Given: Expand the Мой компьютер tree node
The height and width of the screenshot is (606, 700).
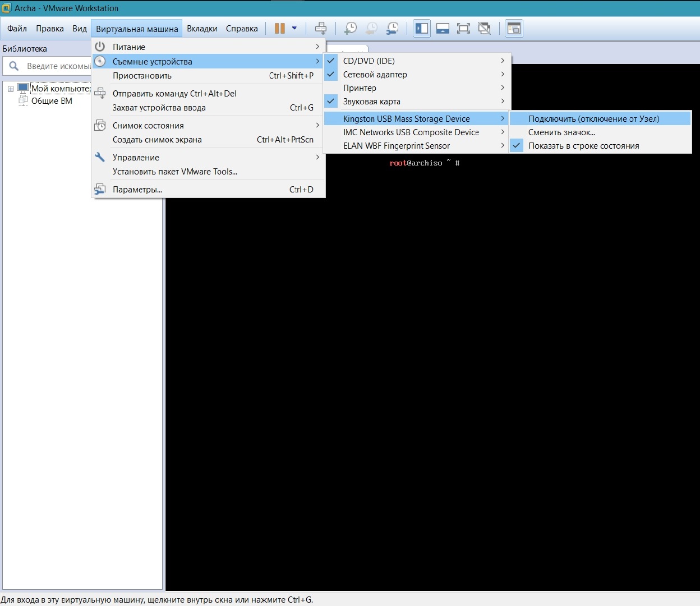Looking at the screenshot, I should [x=10, y=89].
